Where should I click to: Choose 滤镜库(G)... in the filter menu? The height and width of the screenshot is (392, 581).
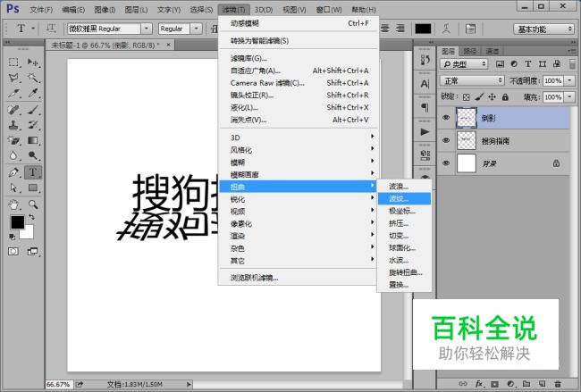click(299, 58)
